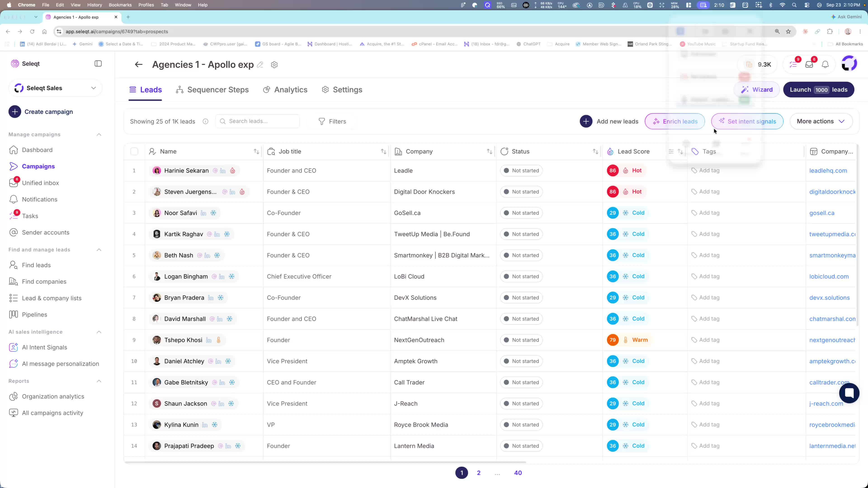This screenshot has width=868, height=488.
Task: Toggle the sidebar collapse icon
Action: point(98,64)
